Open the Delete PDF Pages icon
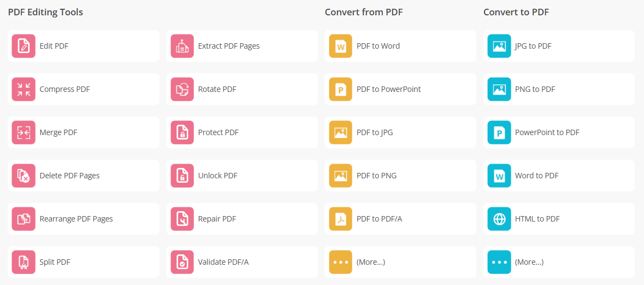The image size is (644, 285). [x=23, y=176]
